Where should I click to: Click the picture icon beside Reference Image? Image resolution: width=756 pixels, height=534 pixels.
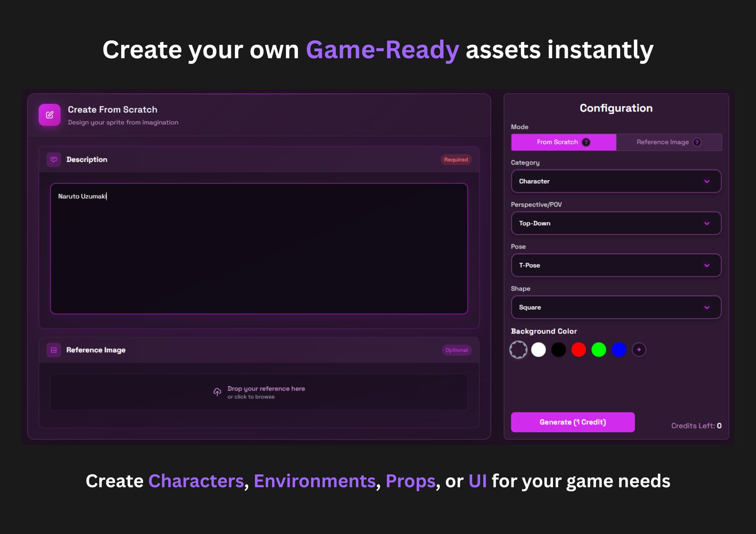54,350
